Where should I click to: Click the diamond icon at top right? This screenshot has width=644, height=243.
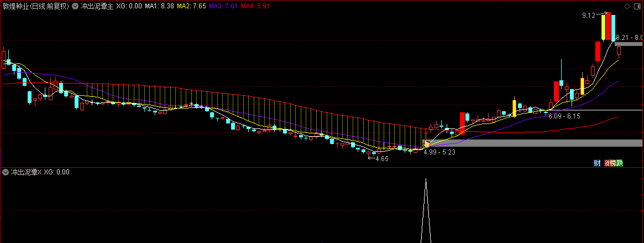click(x=627, y=6)
